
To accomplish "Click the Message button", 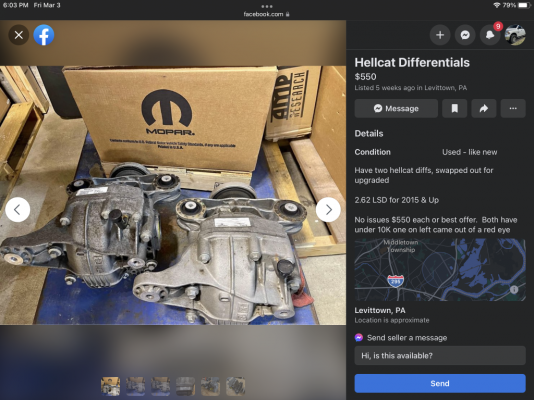I will 396,109.
